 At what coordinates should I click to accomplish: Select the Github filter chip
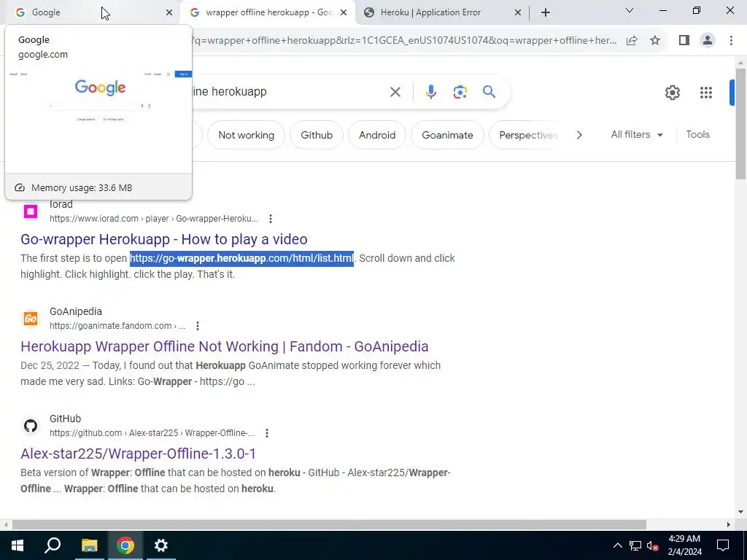317,135
